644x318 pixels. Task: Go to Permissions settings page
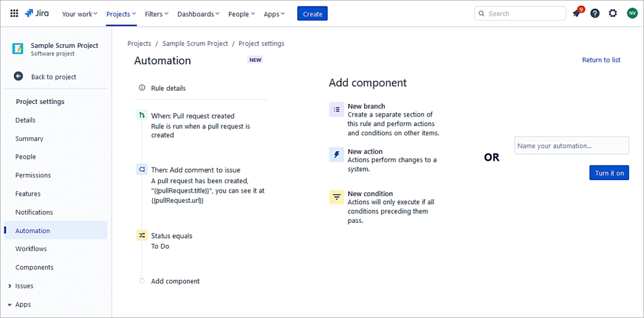point(33,175)
